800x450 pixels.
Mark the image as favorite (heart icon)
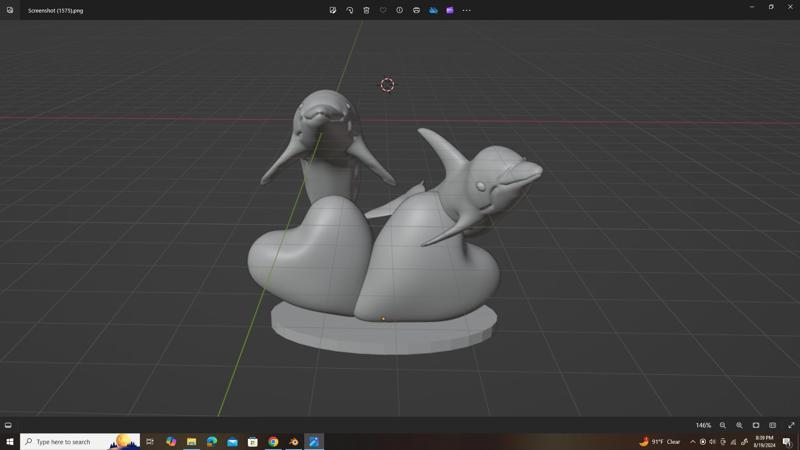[383, 10]
